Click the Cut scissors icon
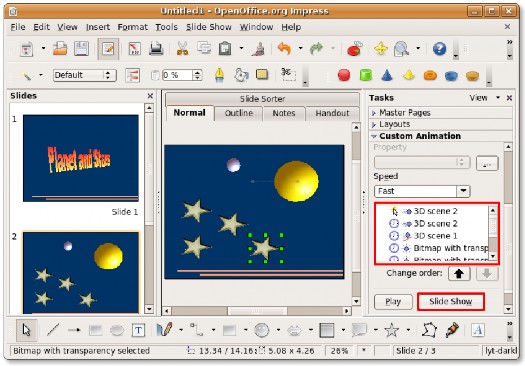 182,49
